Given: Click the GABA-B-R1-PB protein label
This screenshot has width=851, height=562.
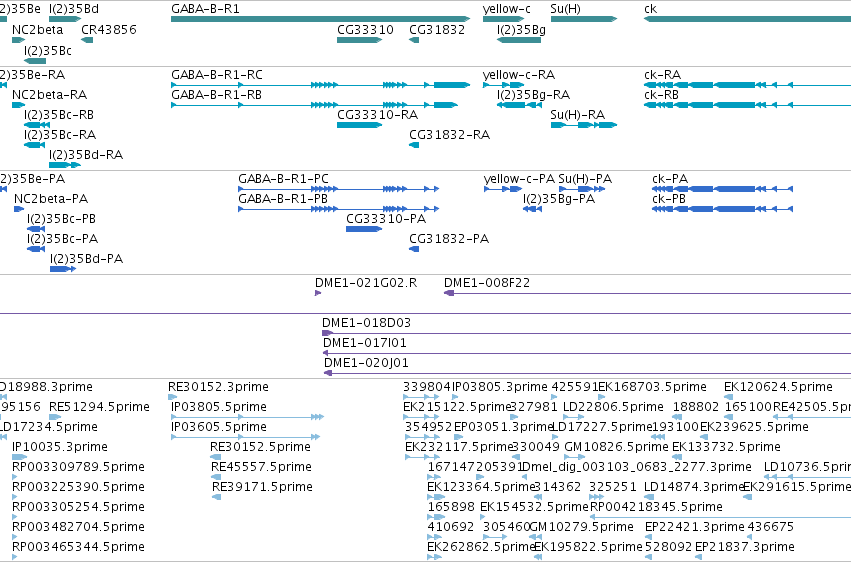Looking at the screenshot, I should (283, 199).
